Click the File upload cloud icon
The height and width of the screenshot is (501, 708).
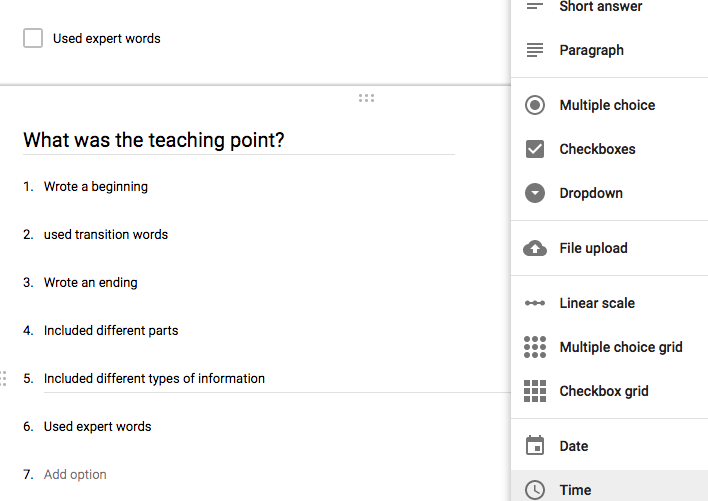pyautogui.click(x=535, y=248)
